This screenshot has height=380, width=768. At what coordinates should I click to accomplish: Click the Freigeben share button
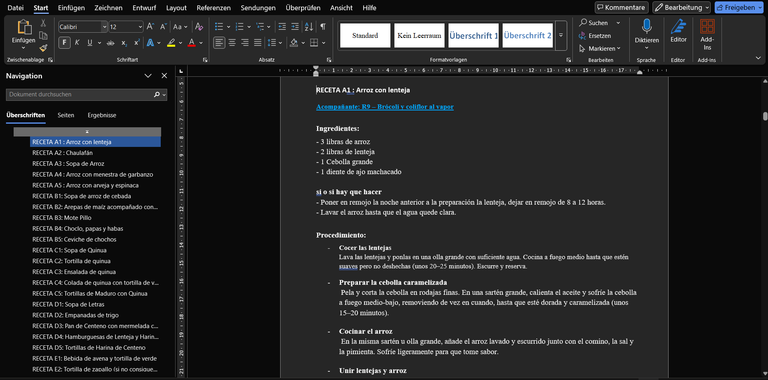(739, 7)
